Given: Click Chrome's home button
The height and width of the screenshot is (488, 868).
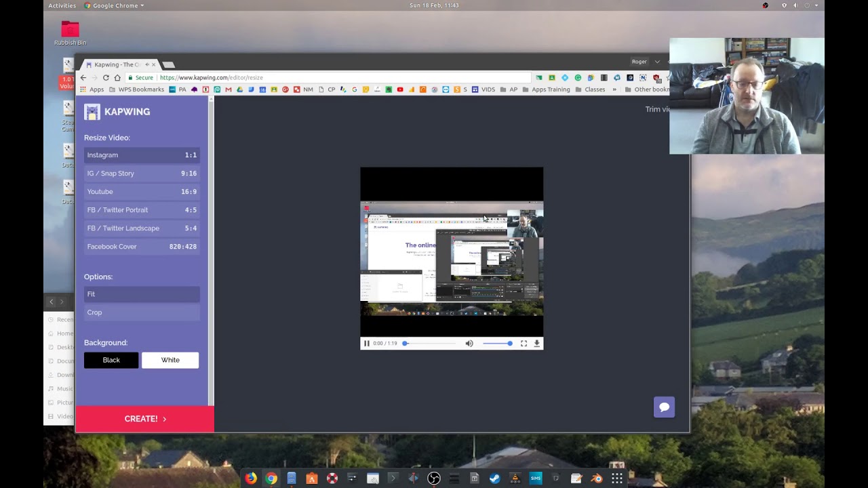Looking at the screenshot, I should [117, 78].
